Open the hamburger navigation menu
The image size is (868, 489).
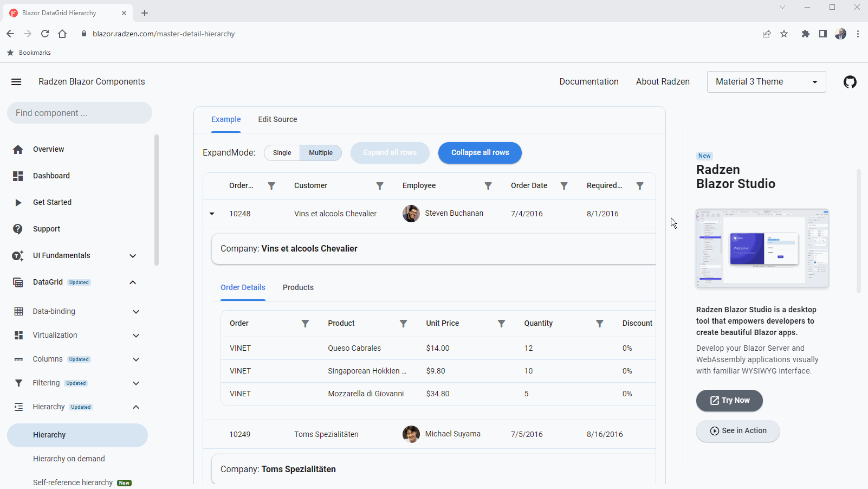click(16, 82)
